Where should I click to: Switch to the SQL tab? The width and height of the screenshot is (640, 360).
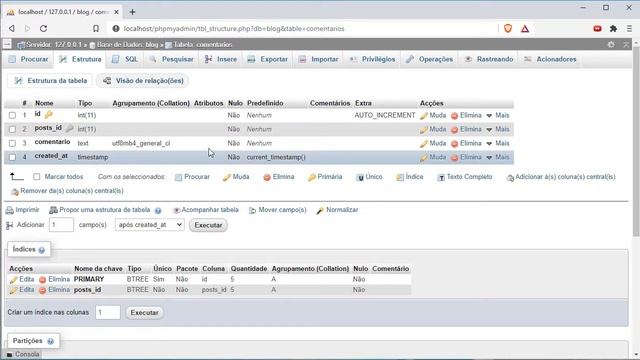click(x=126, y=60)
